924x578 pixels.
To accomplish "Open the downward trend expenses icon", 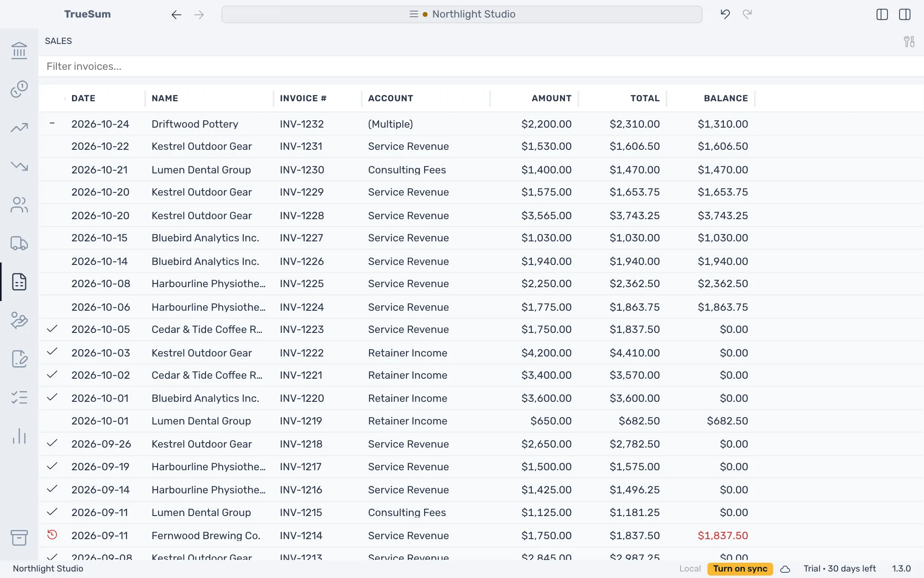I will [x=19, y=166].
